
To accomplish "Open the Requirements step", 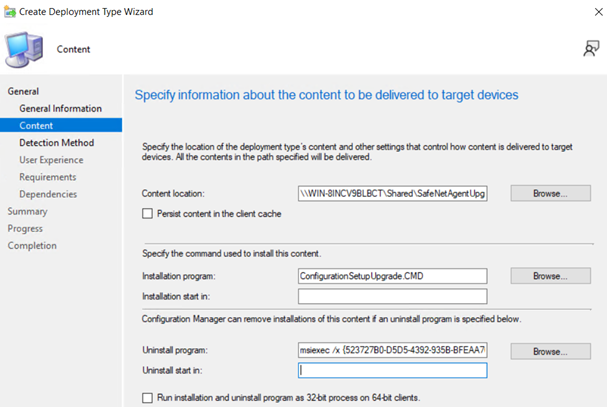I will click(47, 177).
